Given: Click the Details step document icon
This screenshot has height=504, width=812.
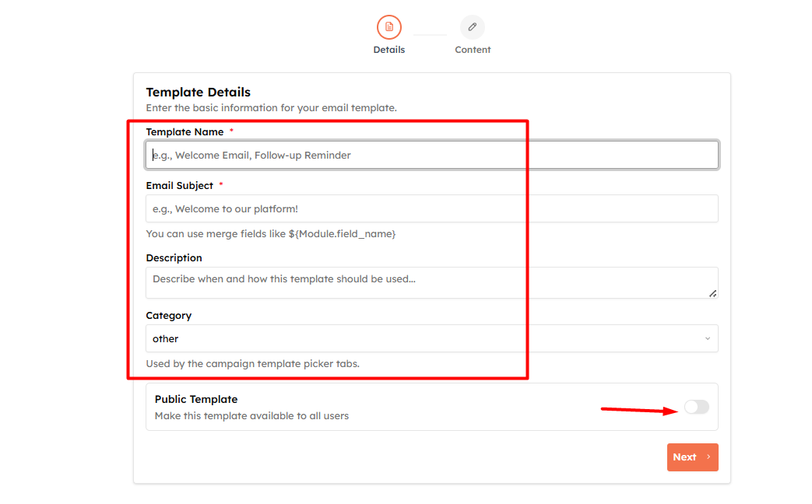Looking at the screenshot, I should point(389,27).
